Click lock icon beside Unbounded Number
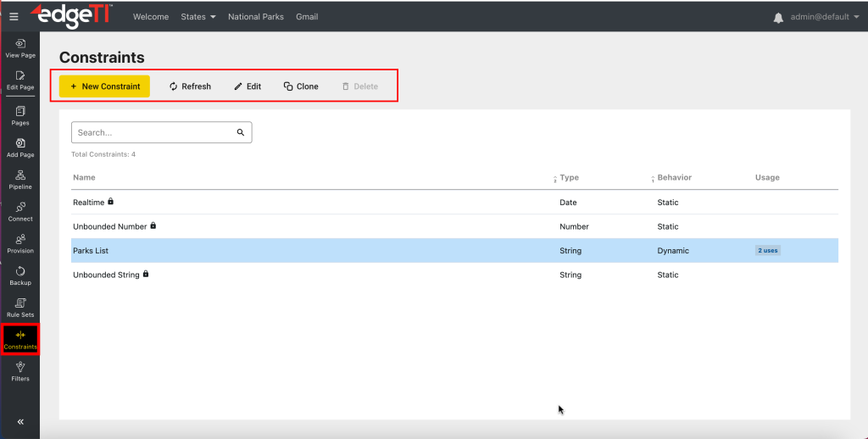 pyautogui.click(x=153, y=226)
